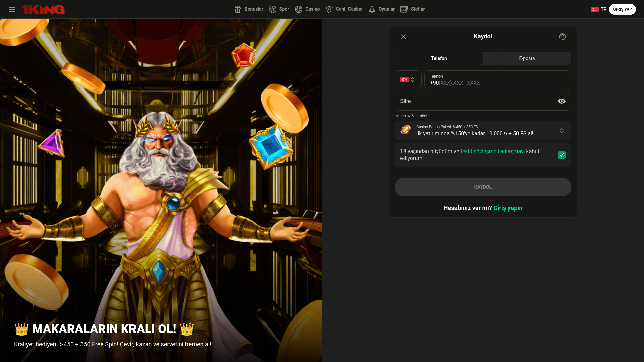Click the Oyunlar rocket icon
This screenshot has width=644, height=362.
click(372, 9)
